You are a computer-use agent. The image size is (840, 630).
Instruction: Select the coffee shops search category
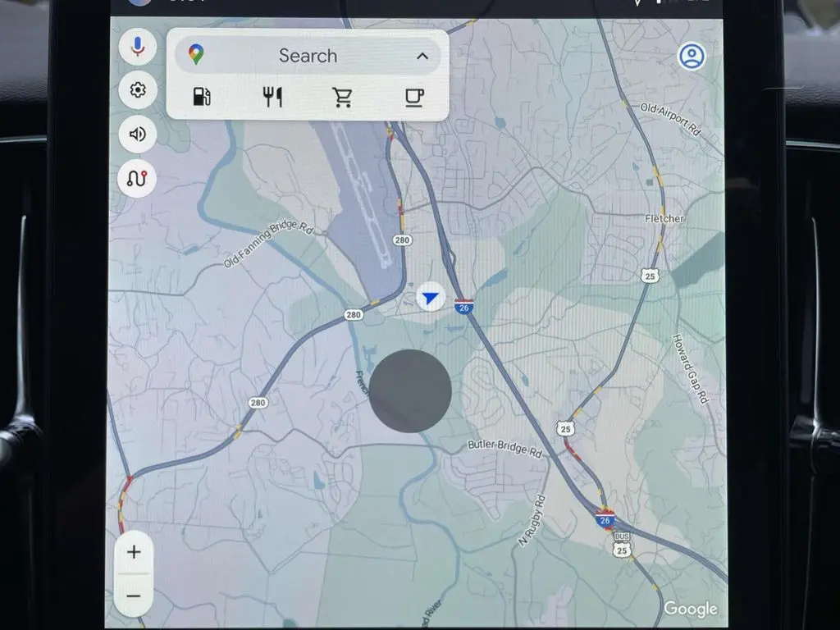413,98
